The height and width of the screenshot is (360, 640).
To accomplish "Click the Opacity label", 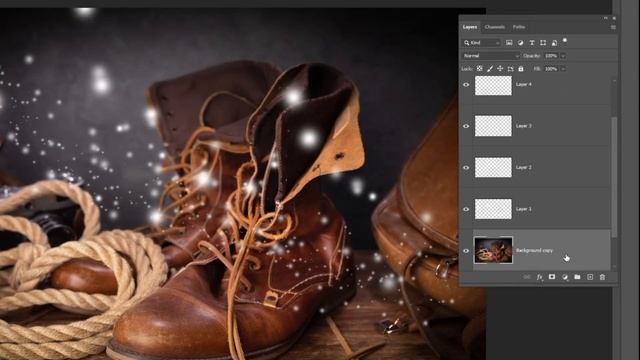I will [x=531, y=56].
